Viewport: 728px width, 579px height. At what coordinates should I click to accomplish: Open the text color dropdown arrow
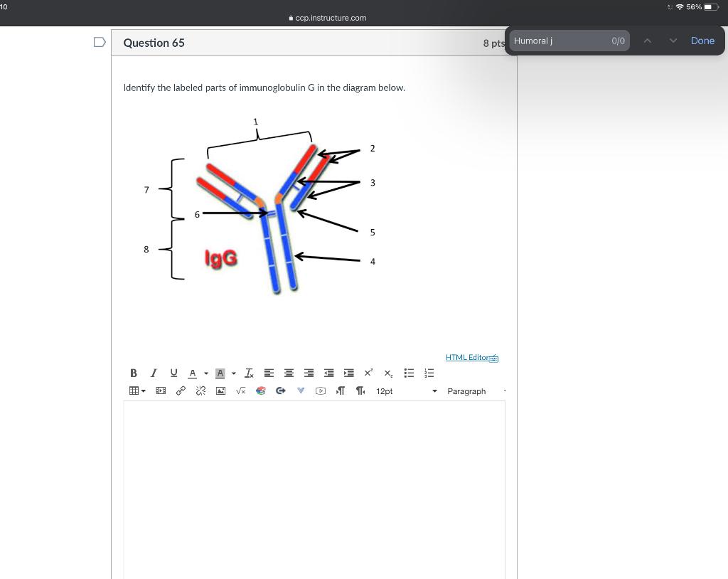(x=205, y=373)
